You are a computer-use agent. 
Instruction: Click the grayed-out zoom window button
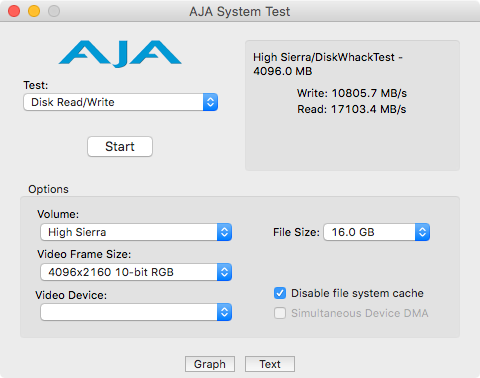54,11
